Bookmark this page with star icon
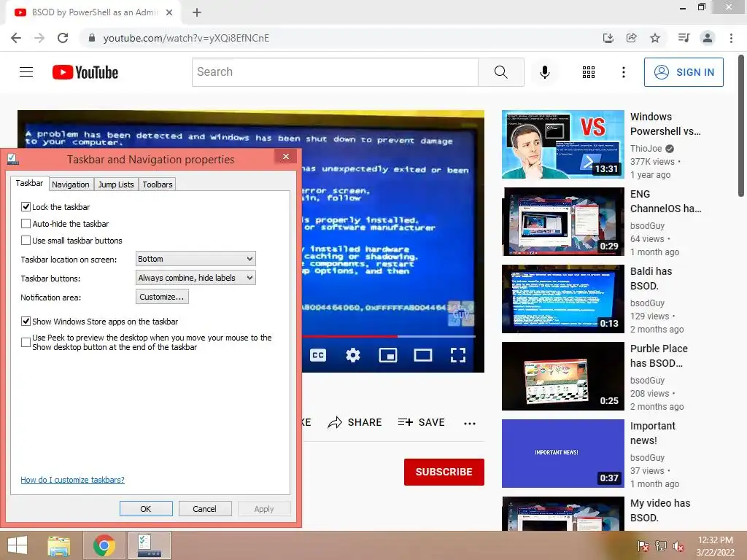Screen dimensions: 747x560 tap(655, 38)
